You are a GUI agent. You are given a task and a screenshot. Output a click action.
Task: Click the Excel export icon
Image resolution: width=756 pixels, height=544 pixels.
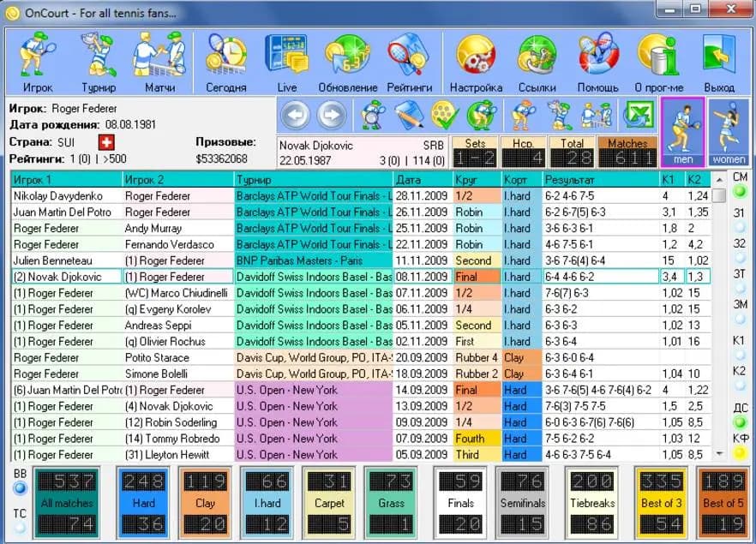(x=639, y=115)
